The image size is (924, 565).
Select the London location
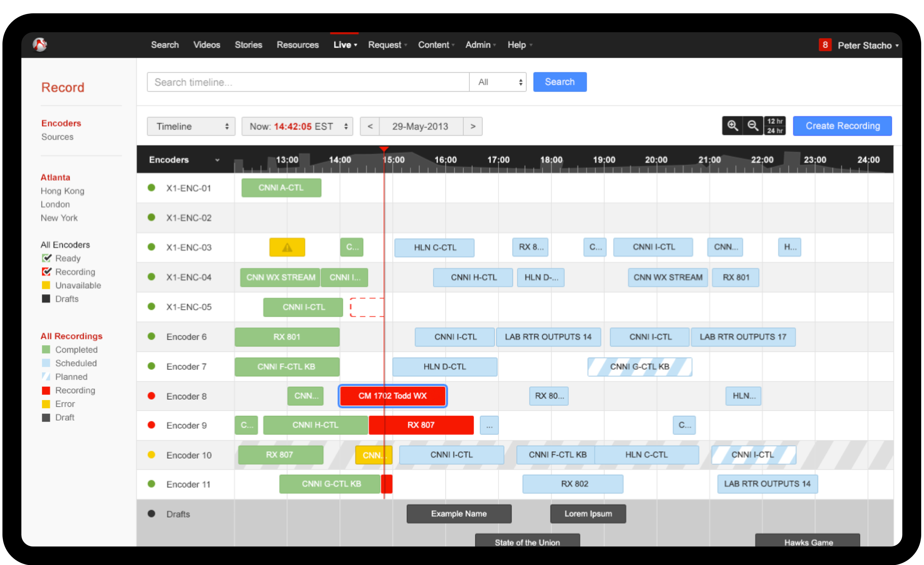[55, 204]
